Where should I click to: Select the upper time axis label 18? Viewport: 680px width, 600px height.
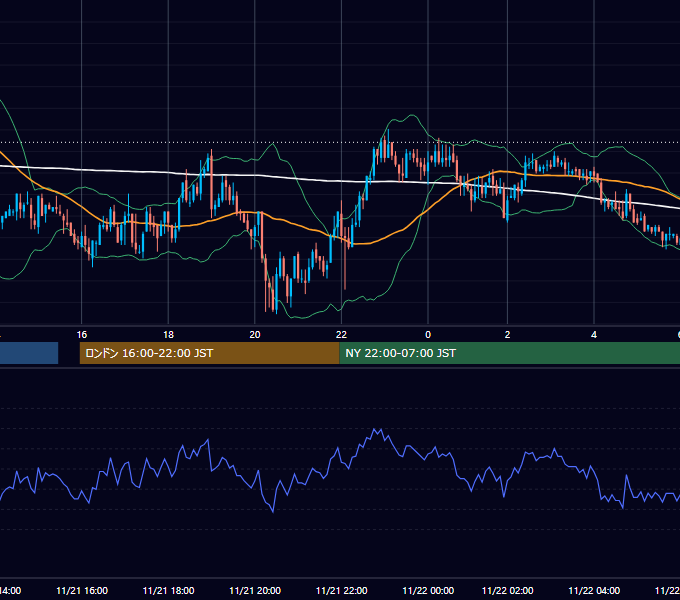pos(168,335)
